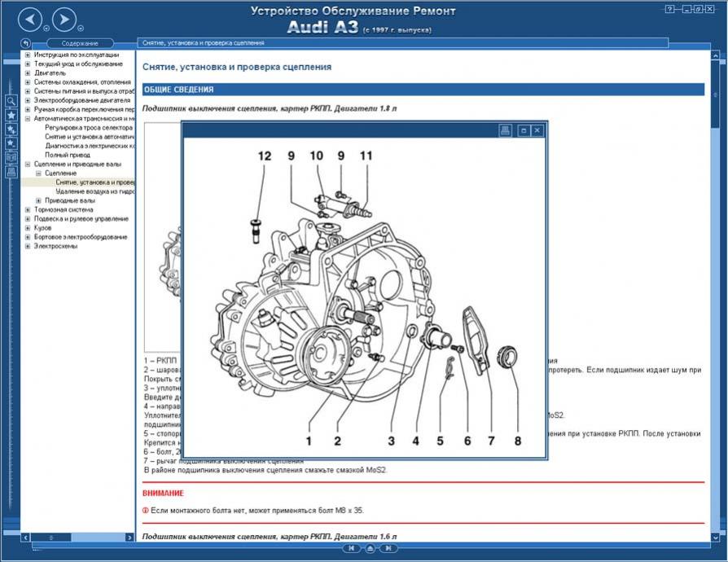Image resolution: width=728 pixels, height=562 pixels.
Task: Open the Полный привод topic
Action: click(x=68, y=155)
